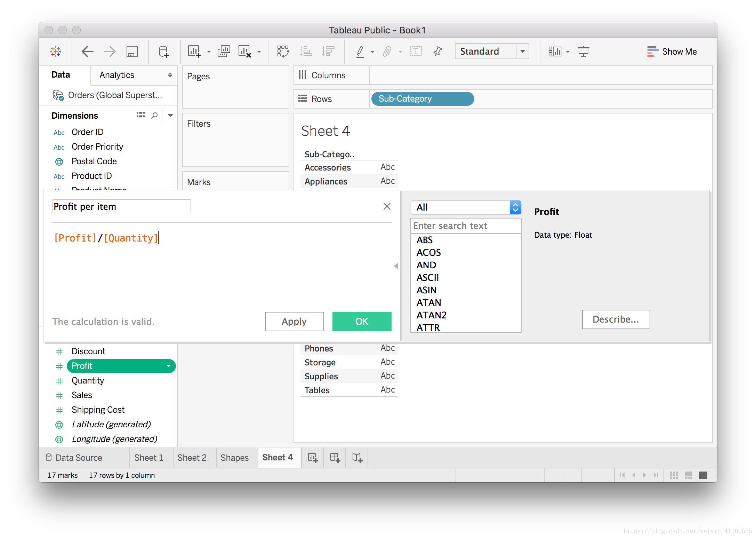
Task: Click the show tabs icon in status bar
Action: click(x=703, y=475)
